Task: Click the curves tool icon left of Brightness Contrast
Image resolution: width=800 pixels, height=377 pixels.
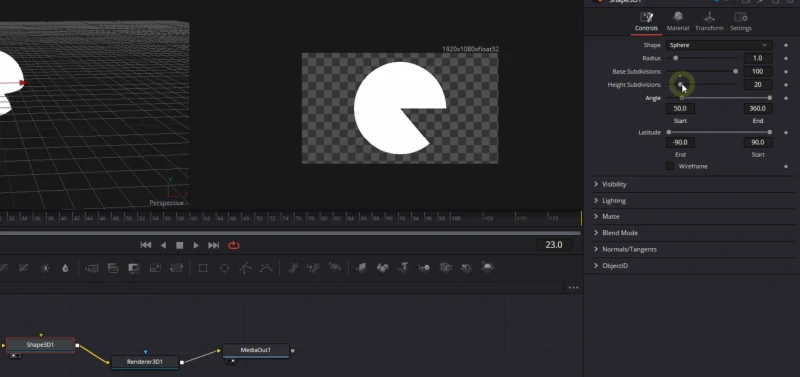Action: pyautogui.click(x=23, y=268)
